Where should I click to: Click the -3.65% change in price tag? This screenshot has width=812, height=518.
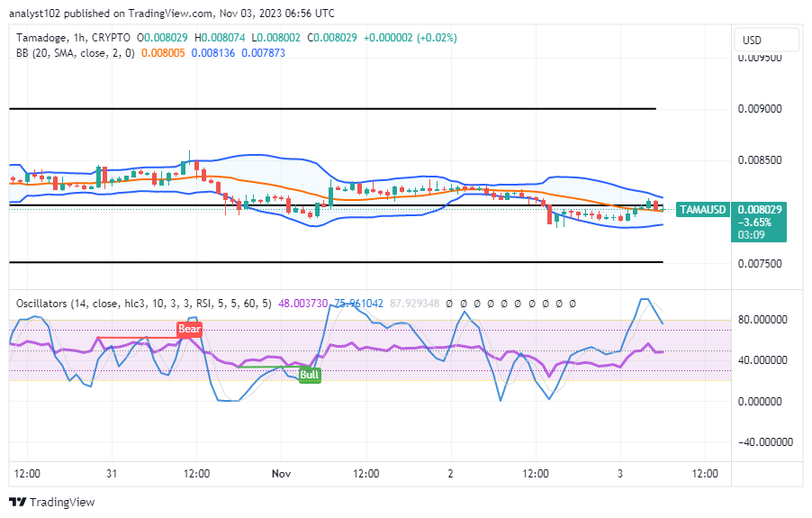point(754,223)
